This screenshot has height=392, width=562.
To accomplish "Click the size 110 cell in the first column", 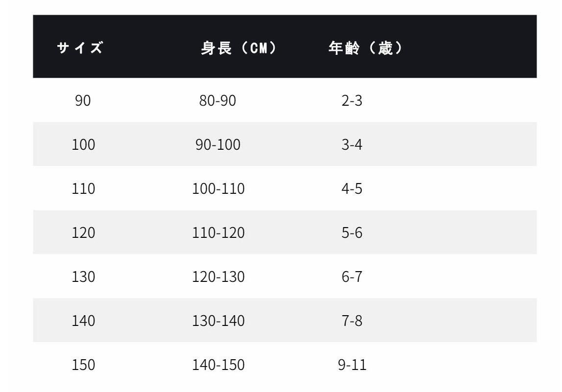I will (x=83, y=189).
